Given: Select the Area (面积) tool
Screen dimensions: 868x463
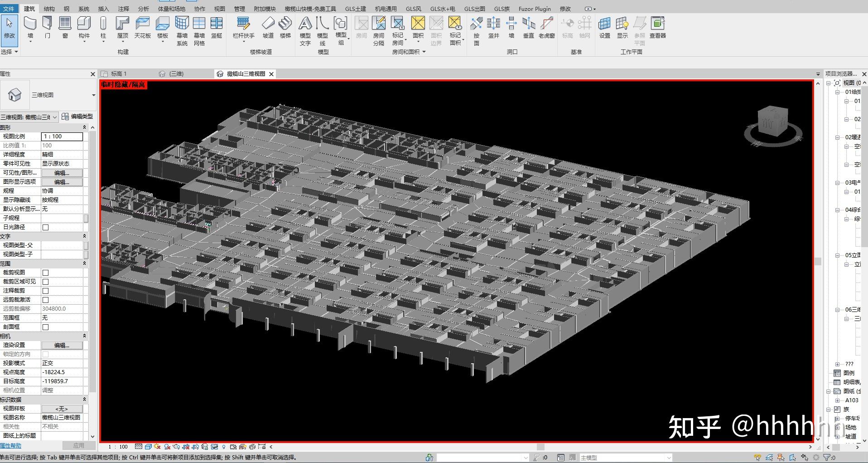Looking at the screenshot, I should (x=418, y=29).
